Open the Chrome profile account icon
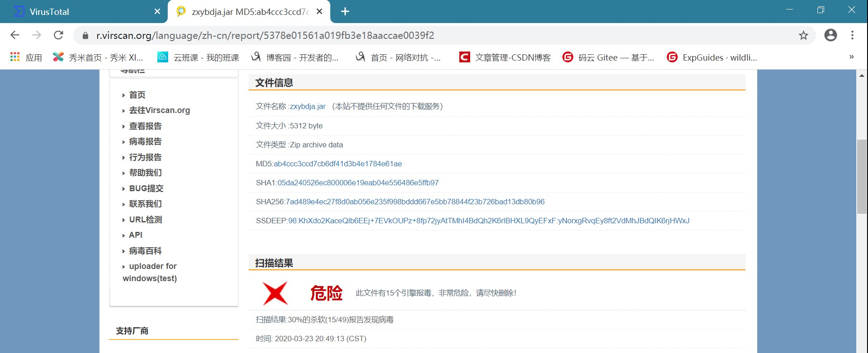The width and height of the screenshot is (868, 353). click(x=830, y=35)
